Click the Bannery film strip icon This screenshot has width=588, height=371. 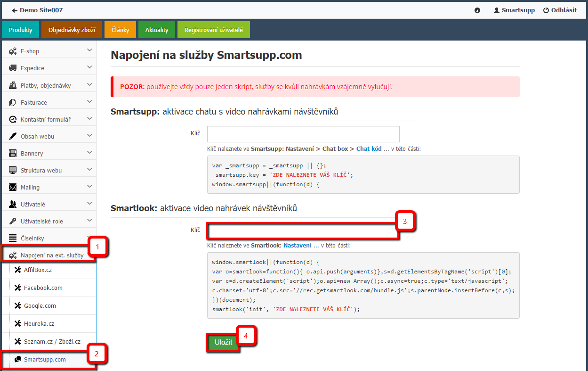click(13, 153)
